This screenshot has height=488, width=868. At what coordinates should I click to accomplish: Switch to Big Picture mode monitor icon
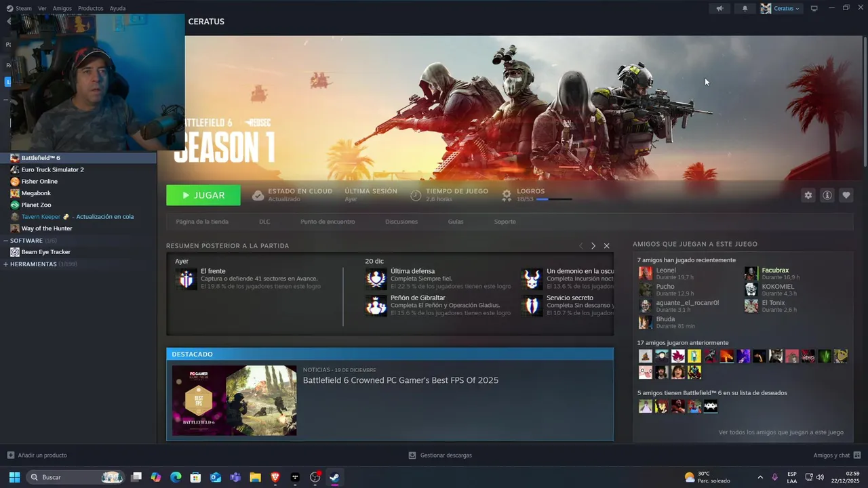tap(814, 8)
